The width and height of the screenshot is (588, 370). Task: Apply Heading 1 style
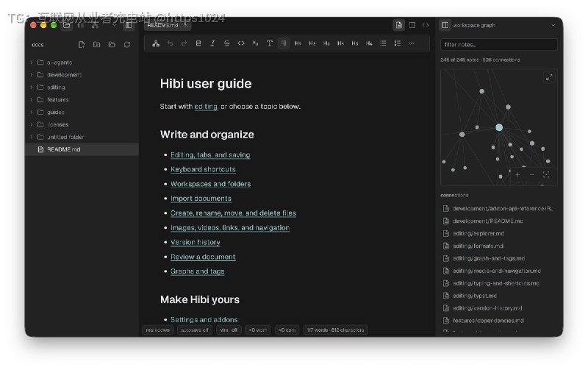pyautogui.click(x=298, y=43)
